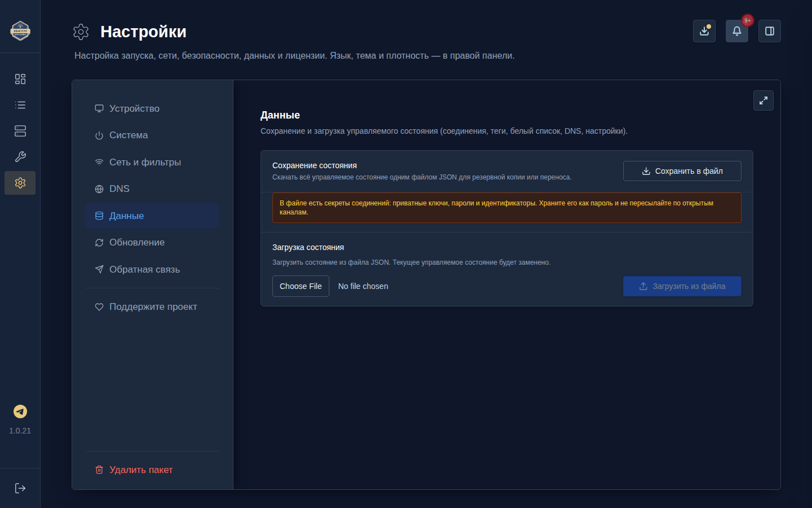Click Удалить пакет
This screenshot has height=508, width=812.
pyautogui.click(x=152, y=470)
